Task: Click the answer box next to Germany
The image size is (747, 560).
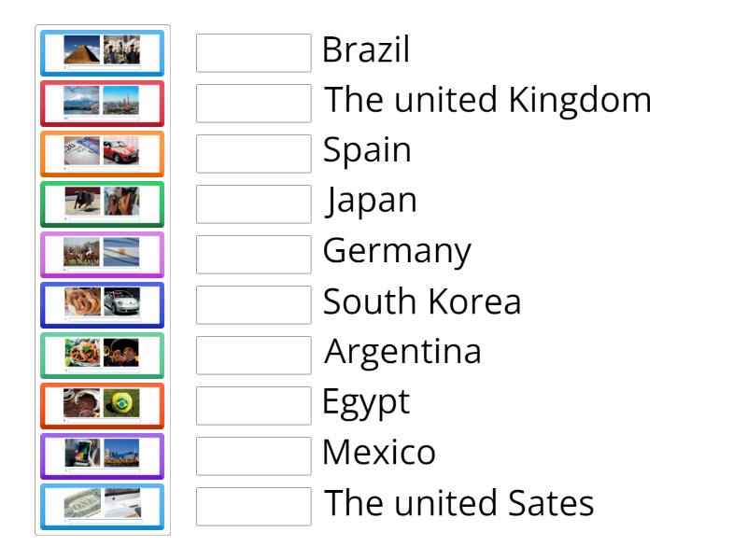Action: click(253, 255)
